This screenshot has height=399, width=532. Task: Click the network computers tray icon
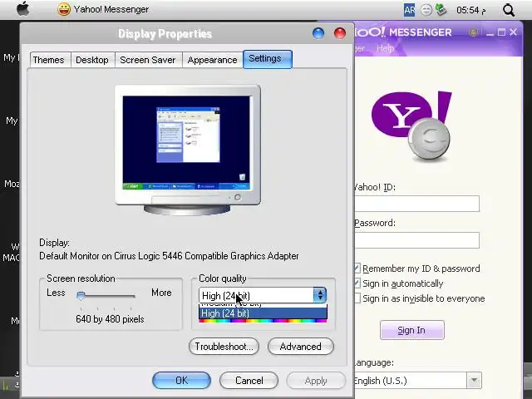pyautogui.click(x=441, y=9)
